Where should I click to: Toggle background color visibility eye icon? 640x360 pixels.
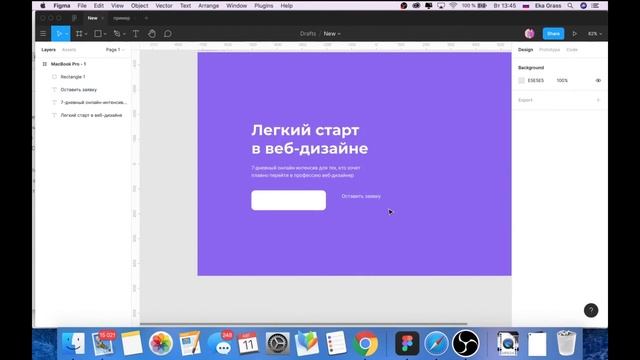click(x=598, y=80)
